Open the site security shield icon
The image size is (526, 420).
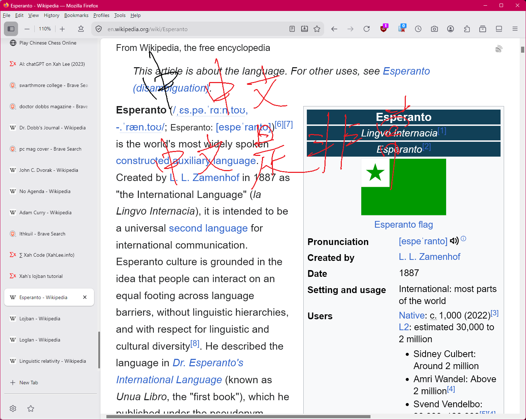(99, 29)
